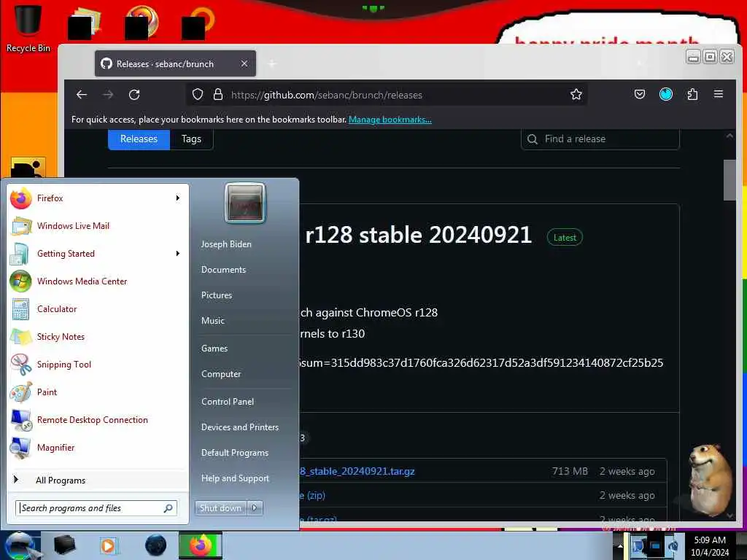Click the globe icon in taskbar

pos(156,545)
